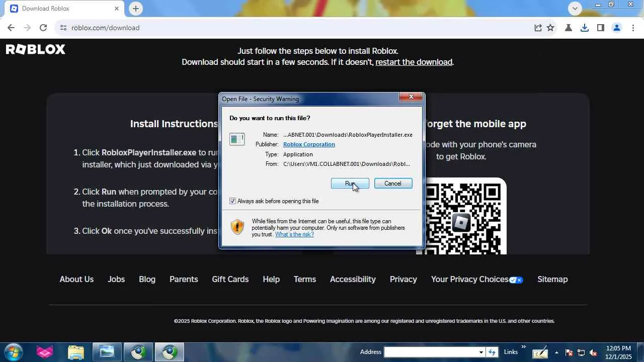Click the file type value "Application"
This screenshot has width=644, height=362.
tap(298, 154)
